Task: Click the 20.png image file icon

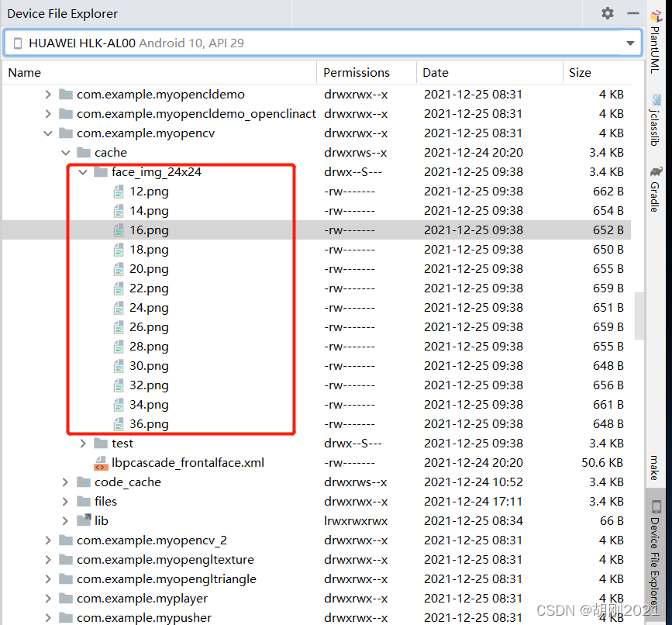Action: coord(119,269)
